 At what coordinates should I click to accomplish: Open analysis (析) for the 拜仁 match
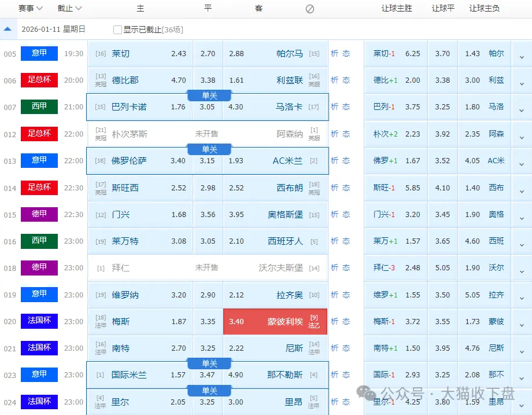334,267
